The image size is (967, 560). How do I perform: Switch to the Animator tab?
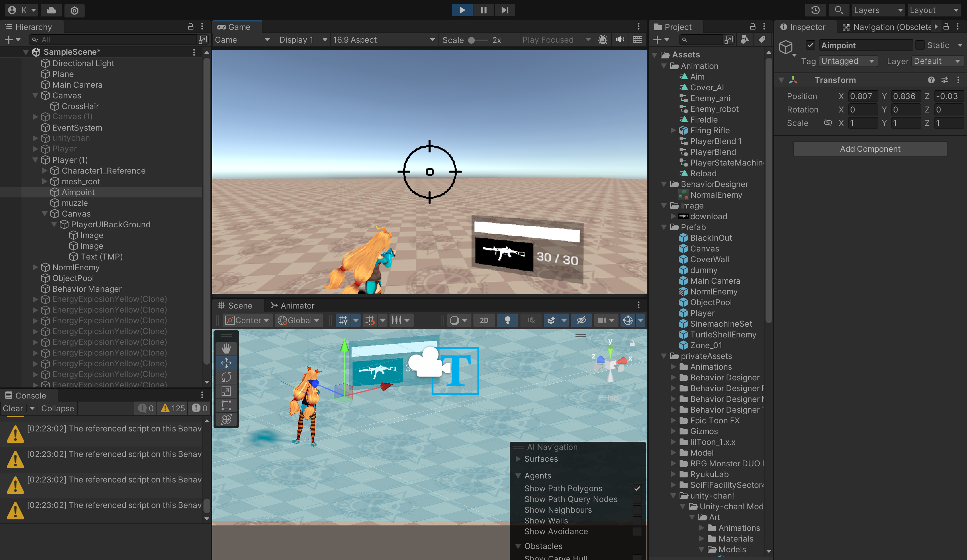292,306
